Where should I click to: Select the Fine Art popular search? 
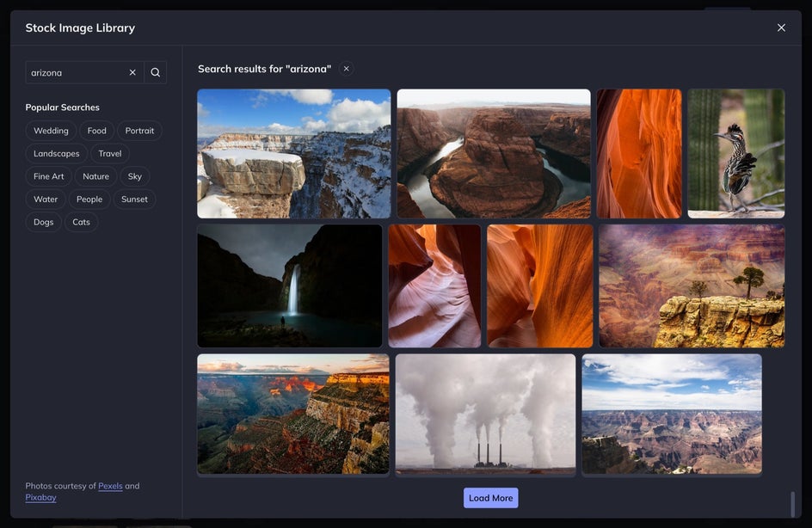click(x=49, y=176)
